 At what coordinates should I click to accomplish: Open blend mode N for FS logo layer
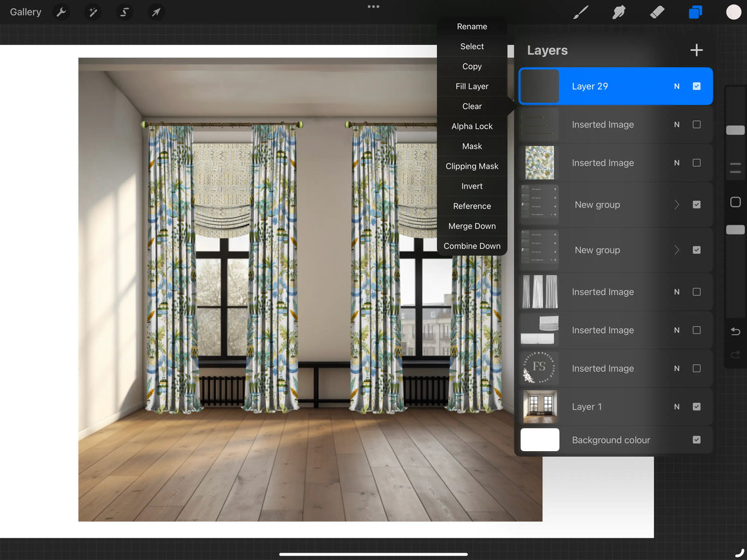(x=677, y=368)
